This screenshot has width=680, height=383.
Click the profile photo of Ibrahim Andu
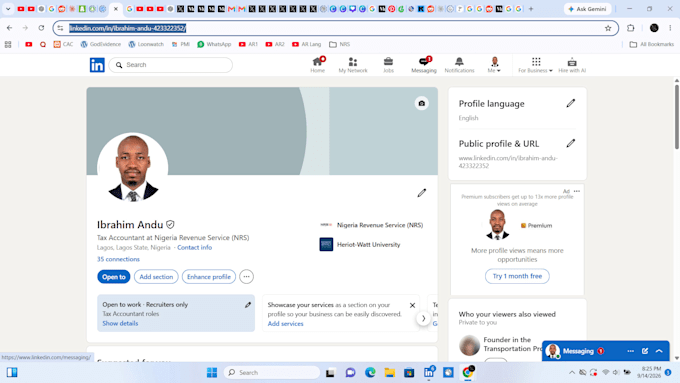[x=133, y=168]
